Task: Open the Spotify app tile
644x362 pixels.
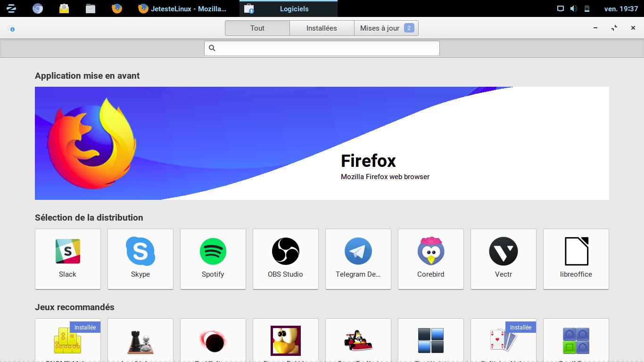Action: (x=213, y=259)
